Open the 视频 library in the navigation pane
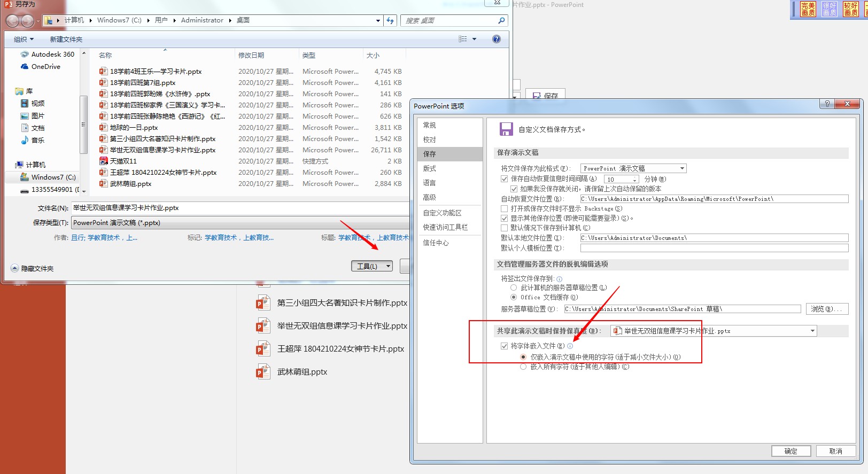The height and width of the screenshot is (474, 868). pos(33,103)
